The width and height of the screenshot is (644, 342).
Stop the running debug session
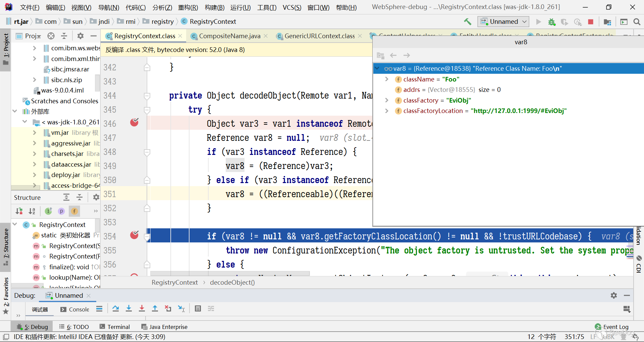pos(591,22)
